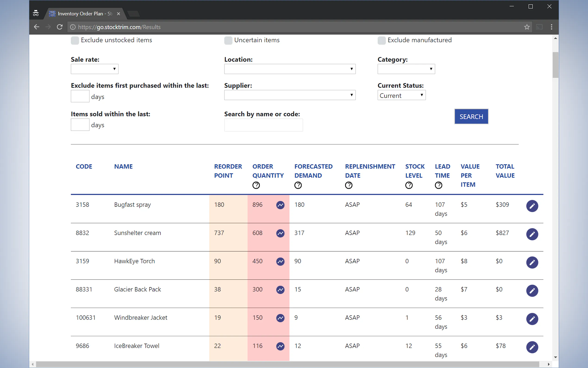The width and height of the screenshot is (588, 368).
Task: Toggle the Uncertain items checkbox
Action: (228, 40)
